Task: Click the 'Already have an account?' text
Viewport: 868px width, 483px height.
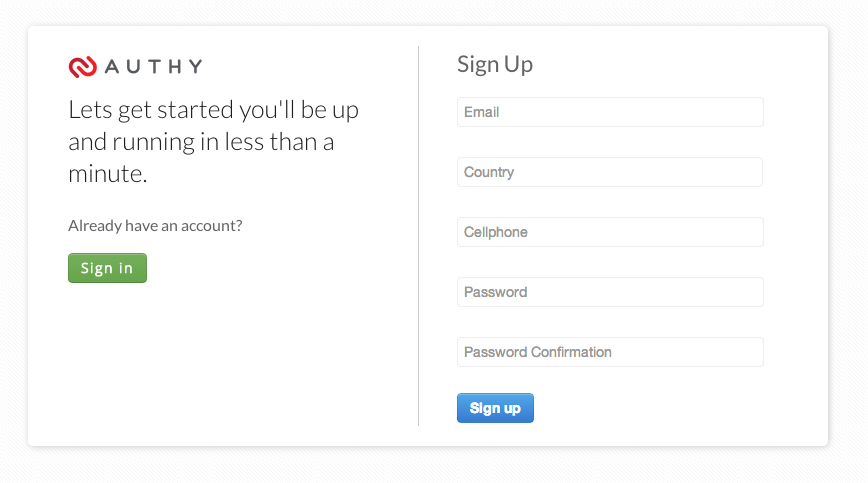Action: coord(156,226)
